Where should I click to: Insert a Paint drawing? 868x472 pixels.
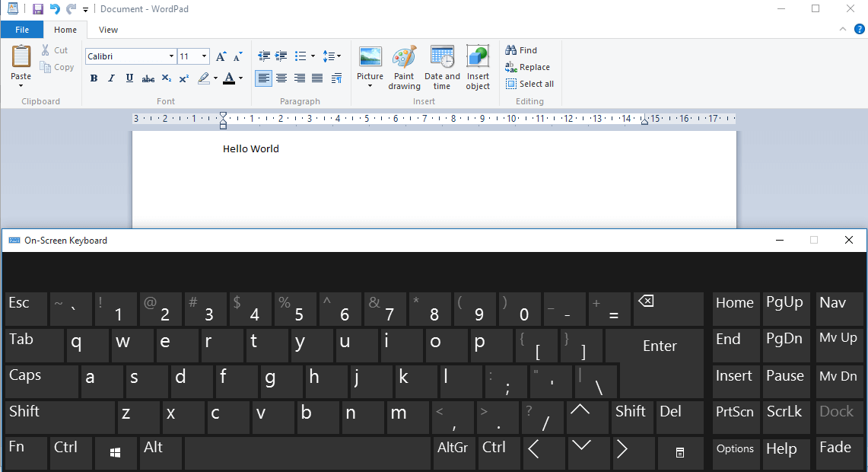click(404, 68)
